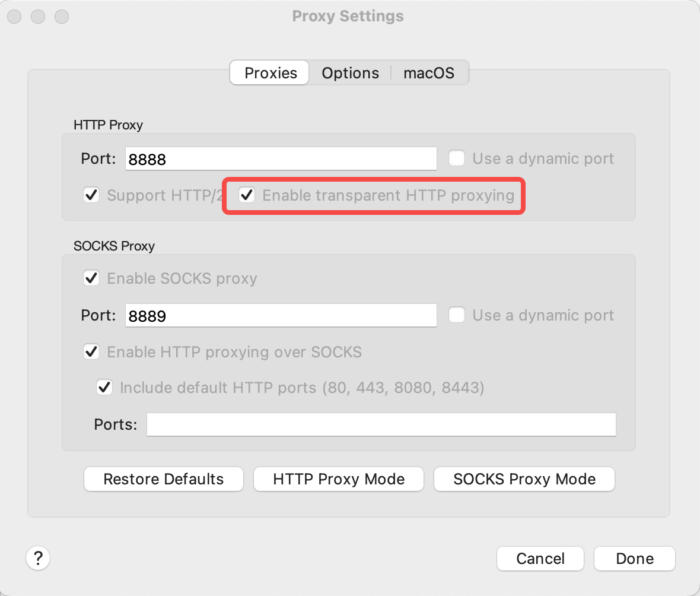Focus the empty Ports text field
The width and height of the screenshot is (700, 596).
pos(381,424)
